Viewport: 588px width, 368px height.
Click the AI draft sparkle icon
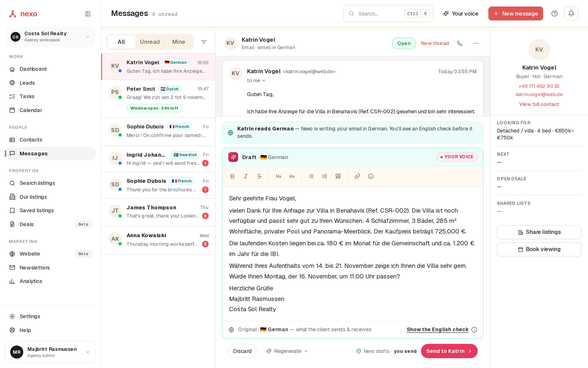tap(233, 157)
